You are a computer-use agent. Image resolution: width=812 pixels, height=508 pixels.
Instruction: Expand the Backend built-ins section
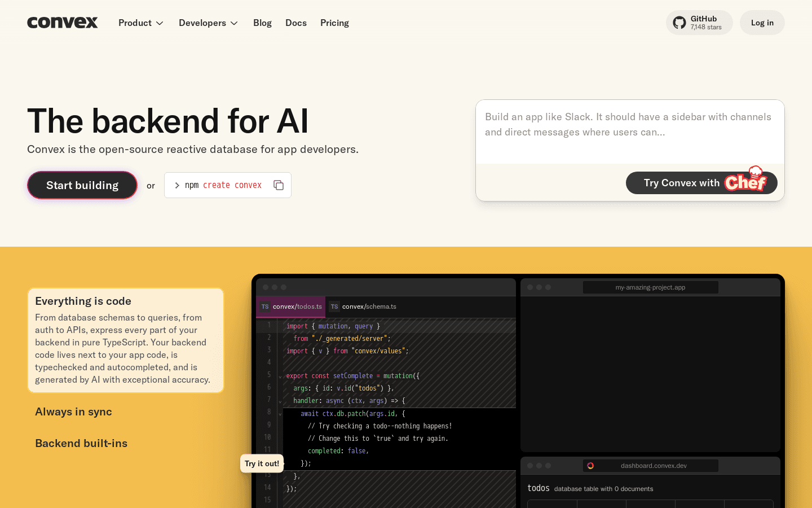coord(81,443)
